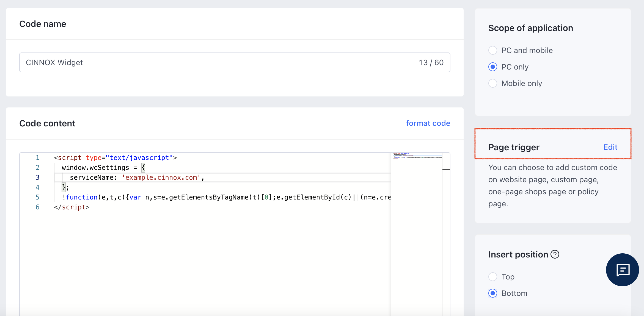
Task: Click the 'example.cinnox.com' string in code
Action: pos(161,178)
